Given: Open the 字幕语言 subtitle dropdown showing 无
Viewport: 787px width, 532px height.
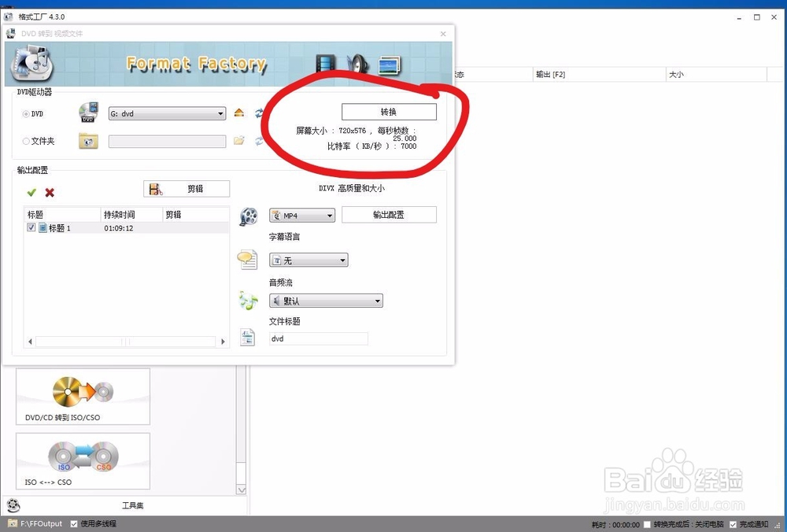Looking at the screenshot, I should coord(309,260).
